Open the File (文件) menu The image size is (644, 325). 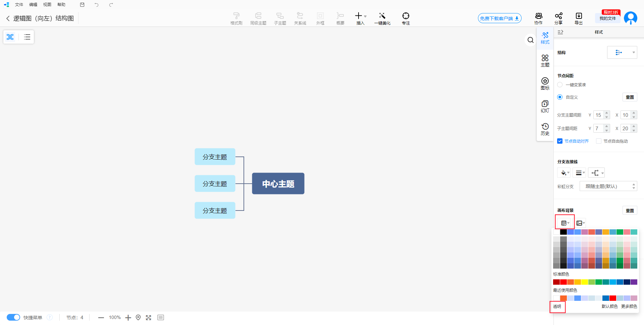pos(19,5)
